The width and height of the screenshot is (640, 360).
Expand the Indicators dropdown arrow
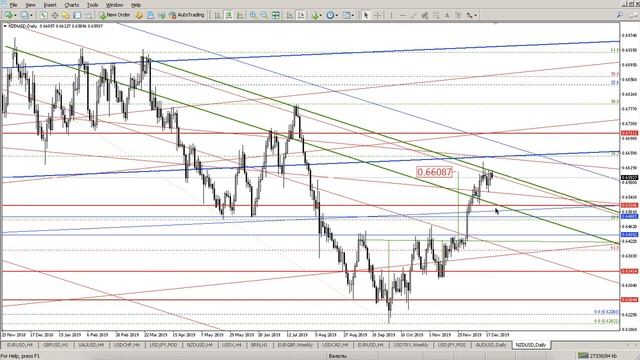321,15
